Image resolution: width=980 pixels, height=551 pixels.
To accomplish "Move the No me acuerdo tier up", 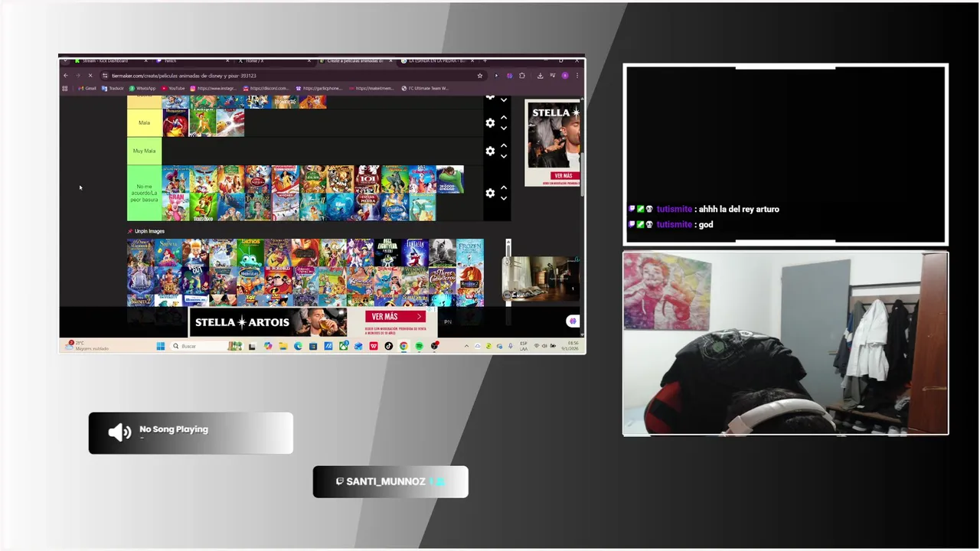I will (504, 187).
